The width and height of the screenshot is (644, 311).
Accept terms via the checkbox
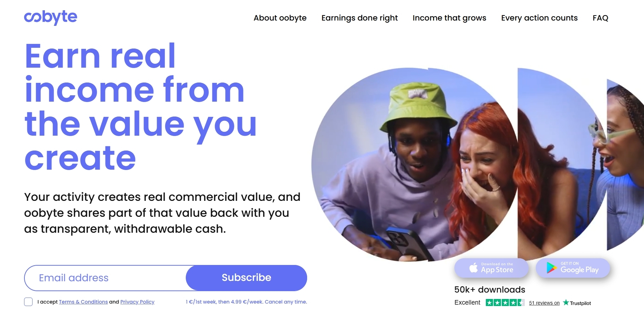pos(28,302)
